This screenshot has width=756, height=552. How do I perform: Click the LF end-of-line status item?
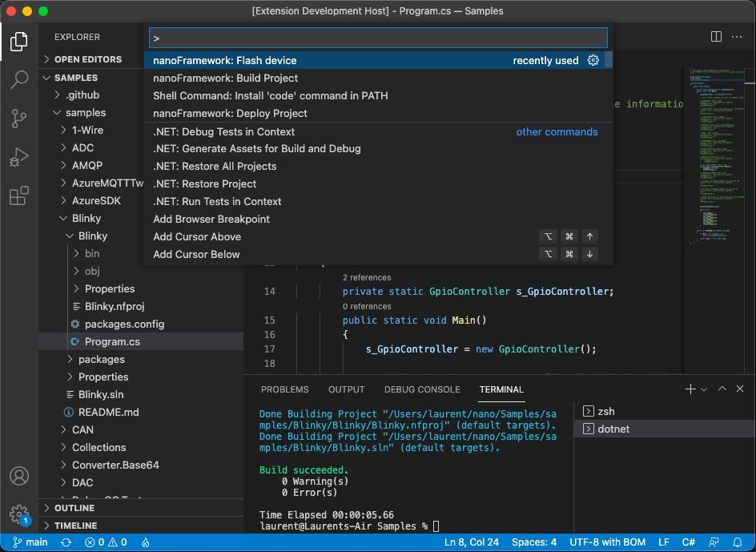663,542
